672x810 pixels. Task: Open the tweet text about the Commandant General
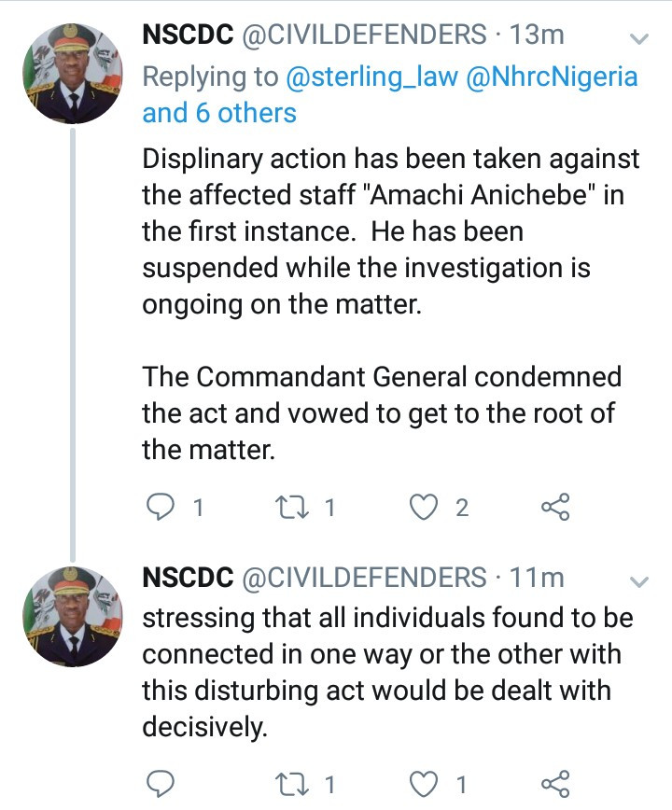382,412
